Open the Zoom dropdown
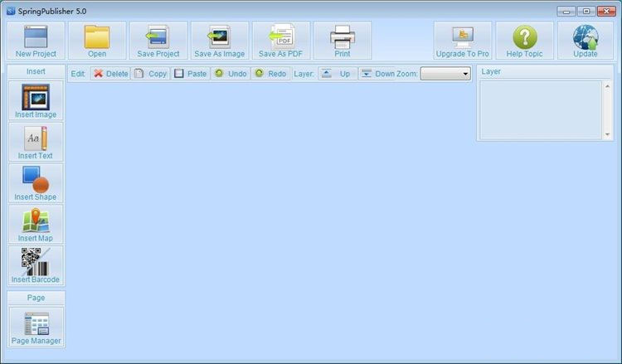Image resolution: width=622 pixels, height=364 pixels. pos(445,74)
